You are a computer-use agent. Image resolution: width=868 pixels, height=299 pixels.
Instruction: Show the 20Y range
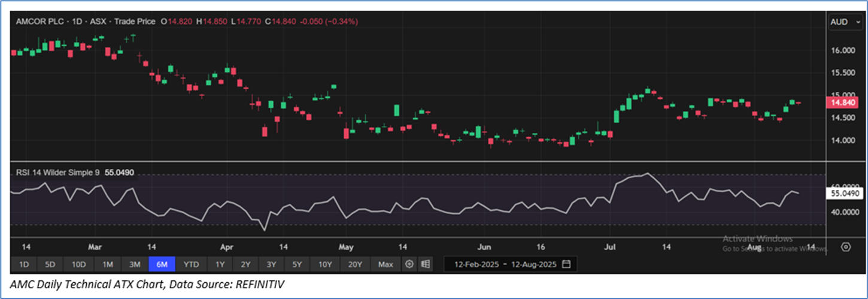point(354,264)
